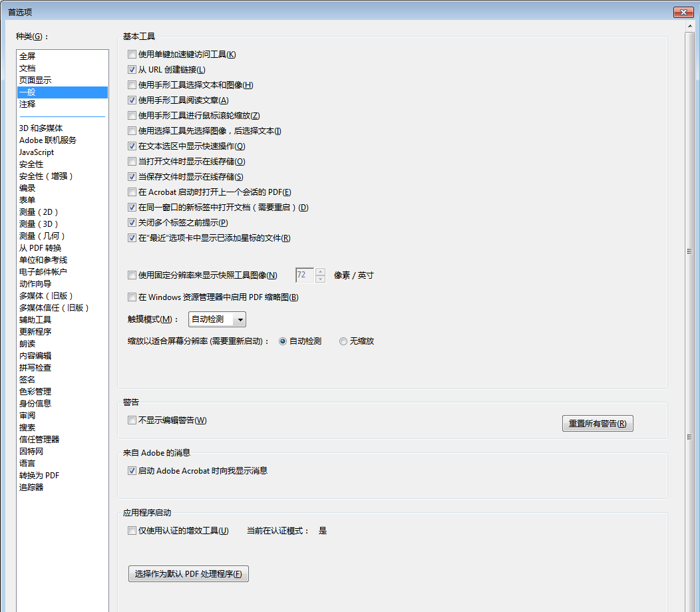
Task: Enable 使用手形工具进行鼠标滚轮缩放
Action: point(132,116)
